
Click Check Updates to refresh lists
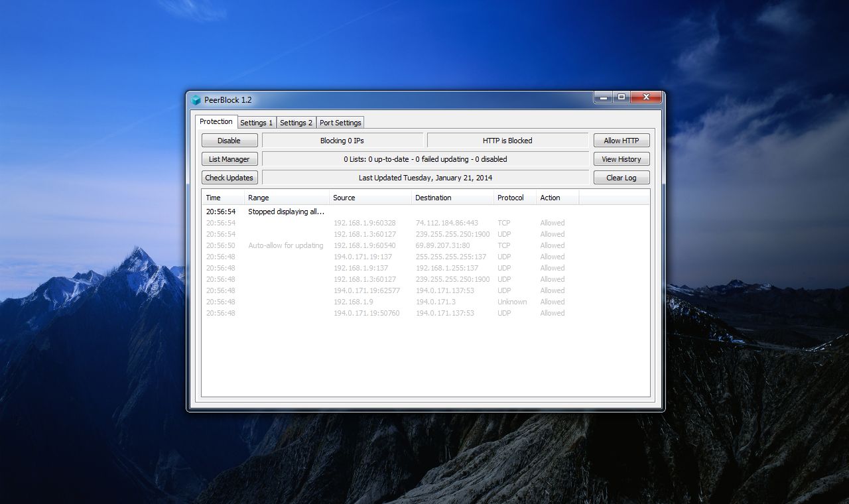tap(229, 177)
